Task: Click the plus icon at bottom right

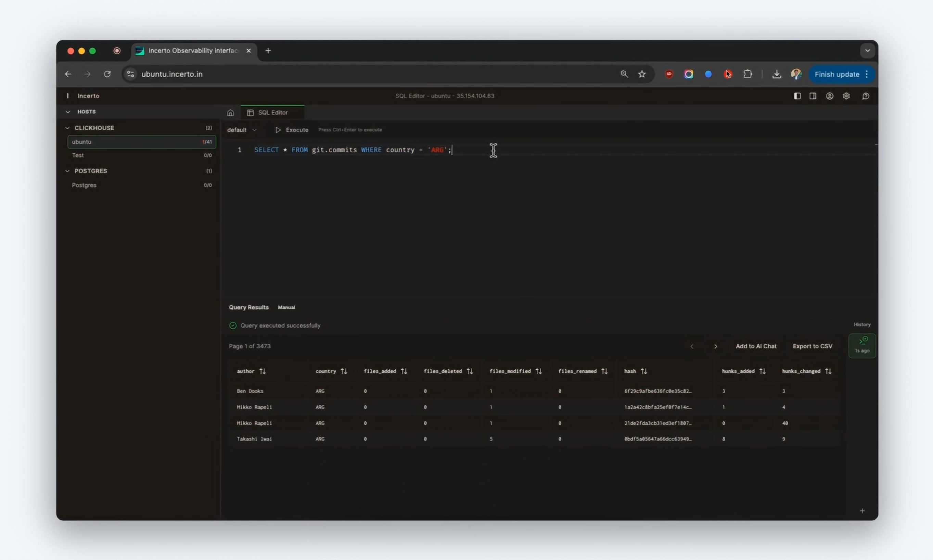Action: coord(862,511)
